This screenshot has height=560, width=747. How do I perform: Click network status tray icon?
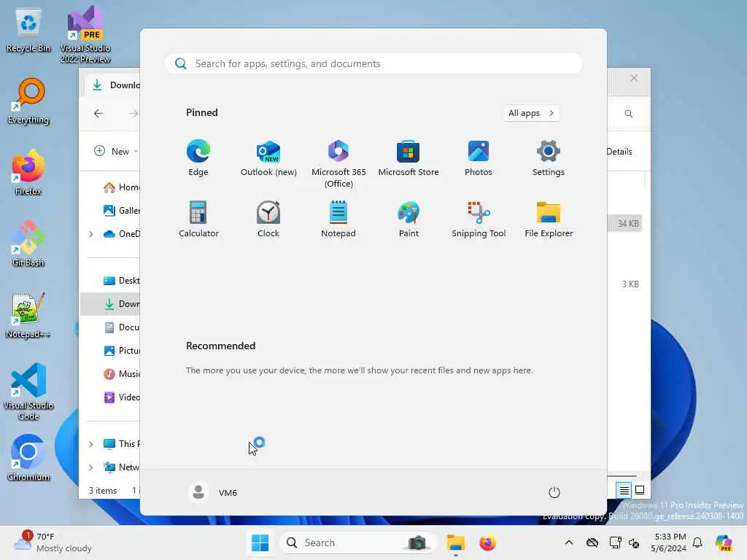point(615,542)
